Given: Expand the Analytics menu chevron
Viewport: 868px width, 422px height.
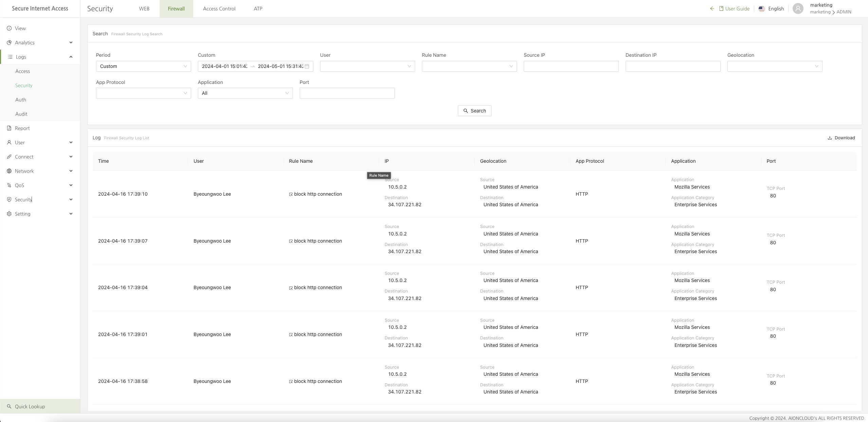Looking at the screenshot, I should click(x=71, y=42).
